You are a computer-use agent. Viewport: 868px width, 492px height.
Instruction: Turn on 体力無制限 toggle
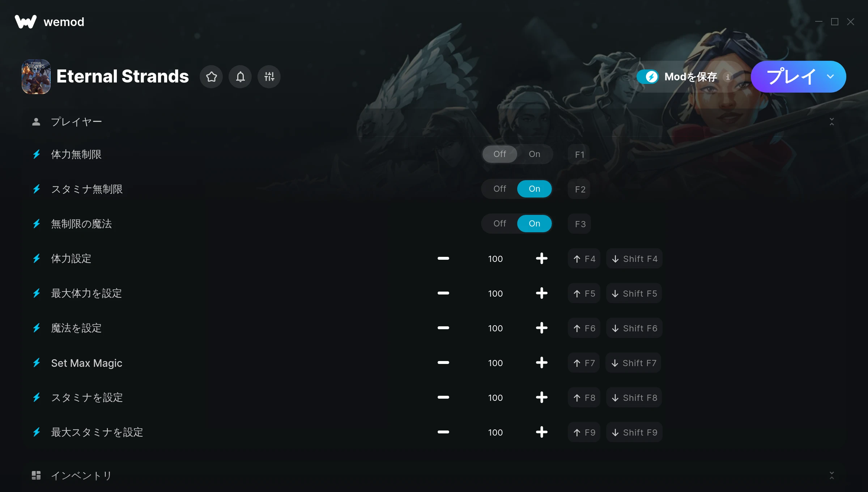click(x=534, y=154)
